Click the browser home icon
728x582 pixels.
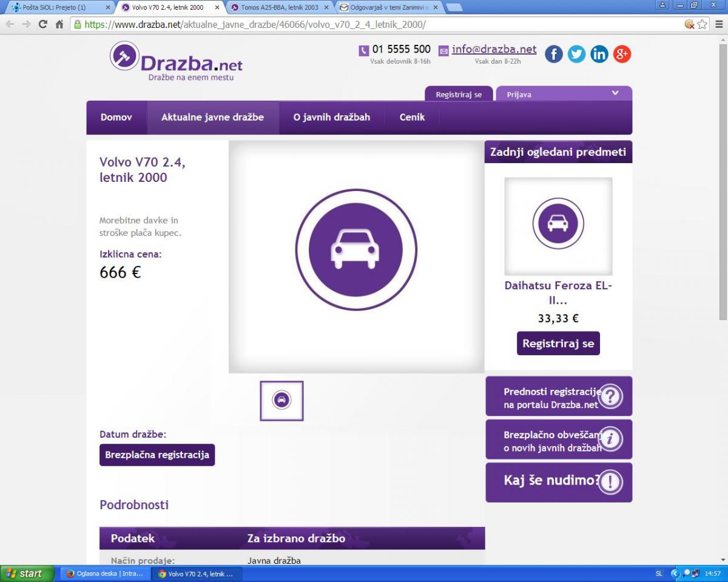(x=59, y=24)
